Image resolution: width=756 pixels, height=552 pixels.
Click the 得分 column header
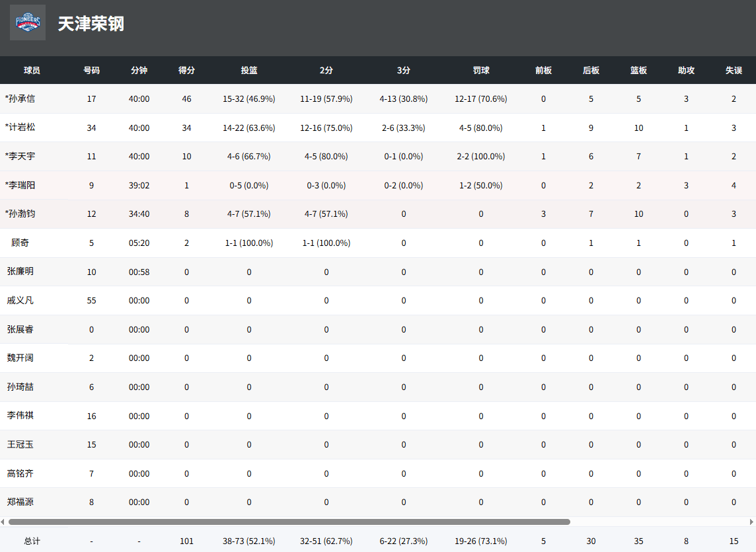pyautogui.click(x=186, y=71)
